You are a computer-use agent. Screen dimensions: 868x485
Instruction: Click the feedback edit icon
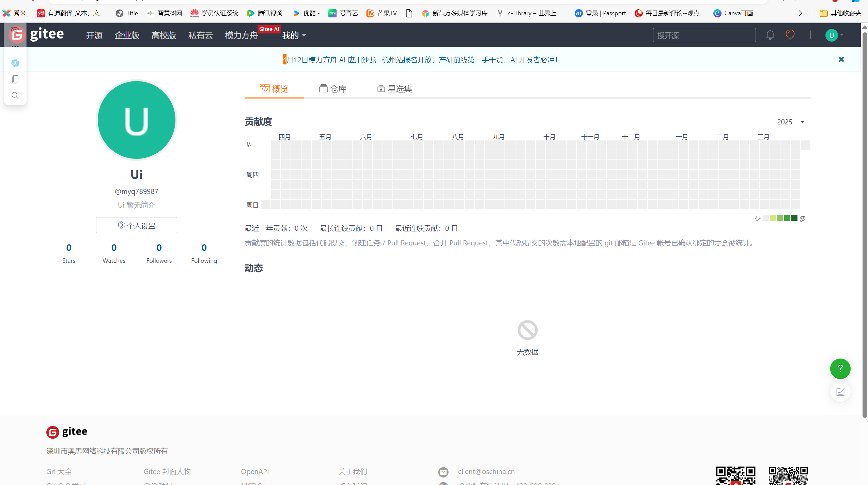tap(840, 392)
